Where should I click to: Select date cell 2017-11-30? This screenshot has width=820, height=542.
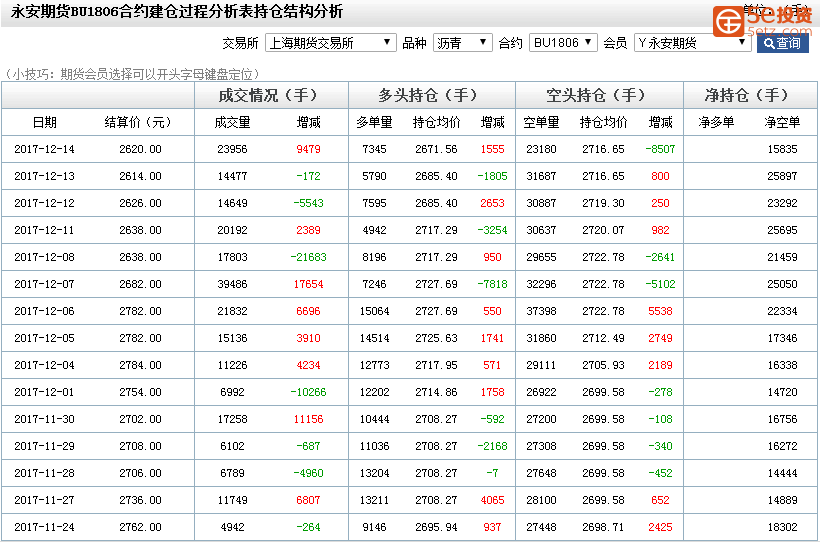tap(44, 419)
